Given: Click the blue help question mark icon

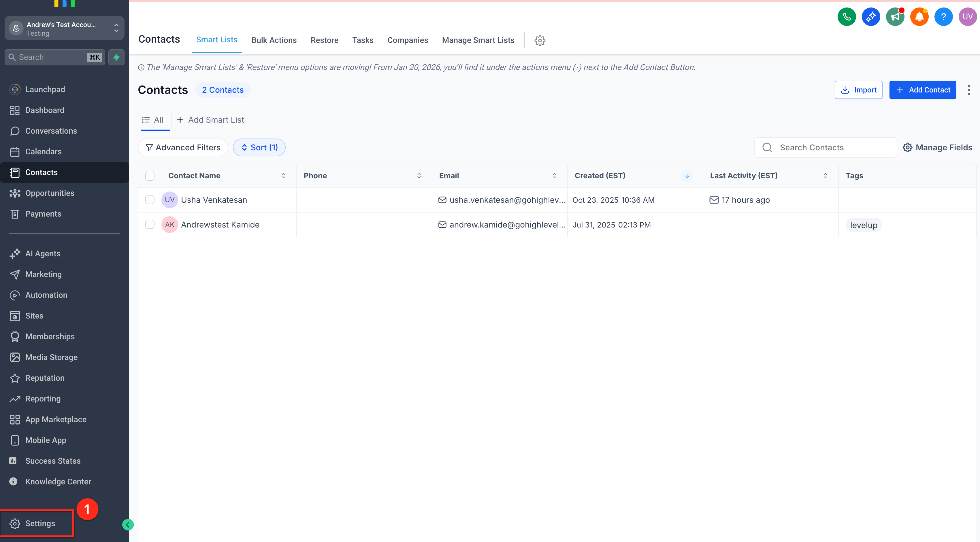Looking at the screenshot, I should click(943, 17).
